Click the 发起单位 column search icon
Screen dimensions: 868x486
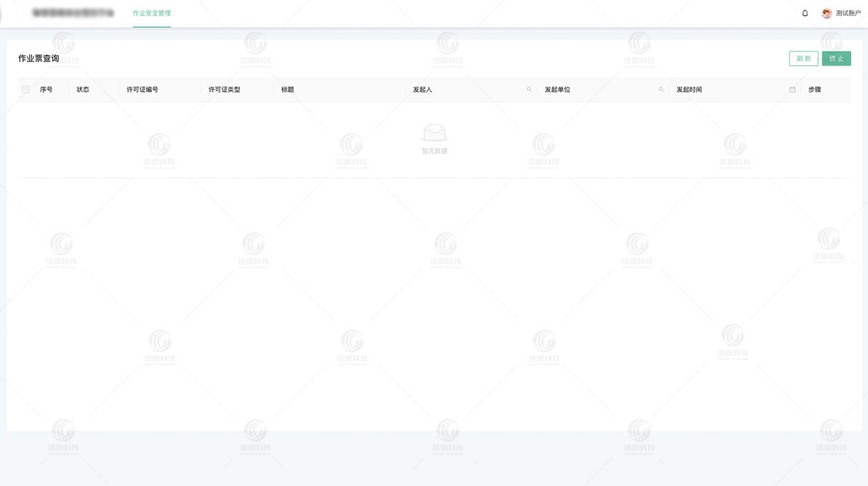[x=662, y=89]
